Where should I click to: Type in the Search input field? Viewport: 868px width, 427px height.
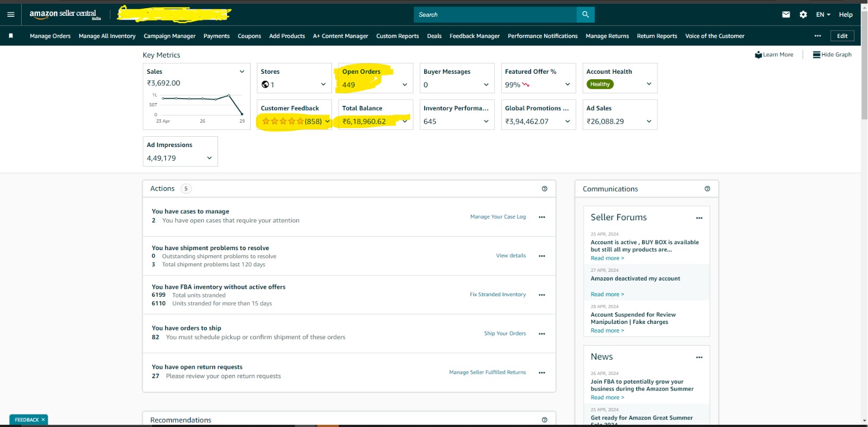[x=495, y=15]
